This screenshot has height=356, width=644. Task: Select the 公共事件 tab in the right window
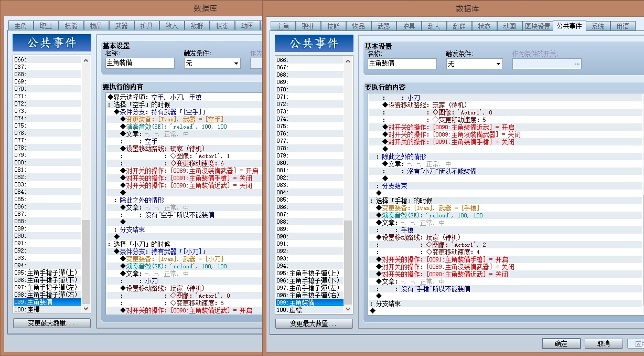[569, 25]
